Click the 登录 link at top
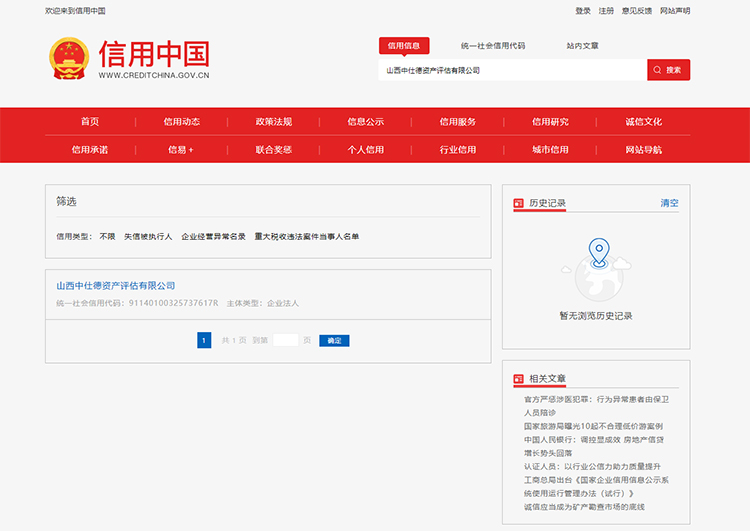Viewport: 750px width, 531px height. [x=583, y=11]
